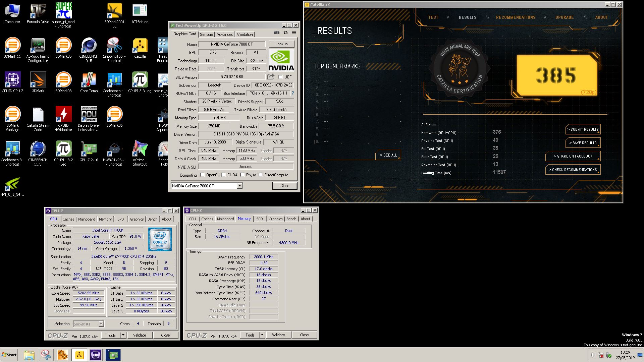Open 3DMark 11 desktop shortcut
The height and width of the screenshot is (362, 644).
tap(12, 48)
